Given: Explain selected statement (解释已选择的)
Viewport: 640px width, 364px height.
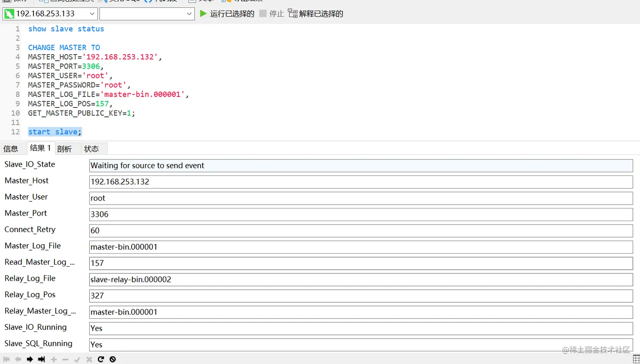Looking at the screenshot, I should pos(316,14).
